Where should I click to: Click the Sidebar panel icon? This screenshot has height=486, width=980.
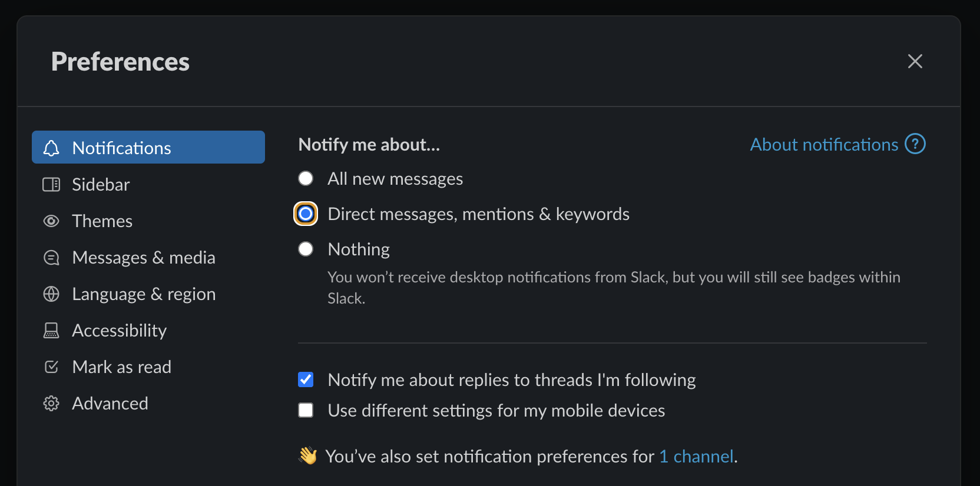tap(51, 185)
